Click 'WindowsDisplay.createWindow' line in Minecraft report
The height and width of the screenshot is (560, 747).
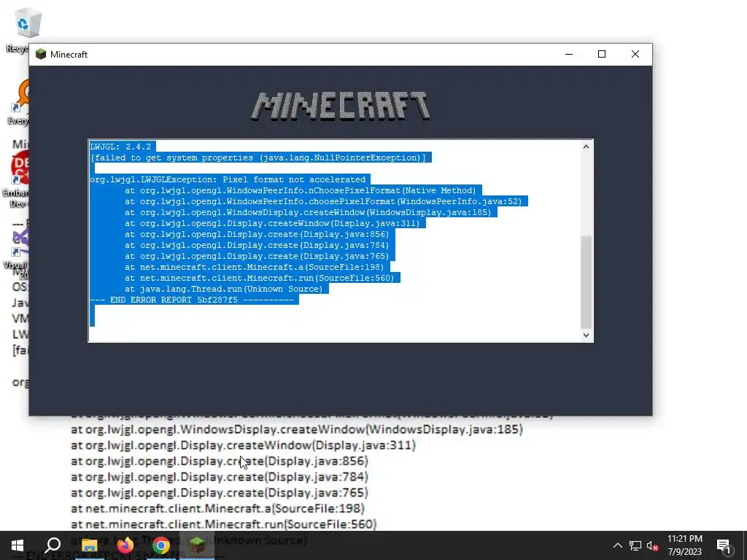pyautogui.click(x=309, y=212)
